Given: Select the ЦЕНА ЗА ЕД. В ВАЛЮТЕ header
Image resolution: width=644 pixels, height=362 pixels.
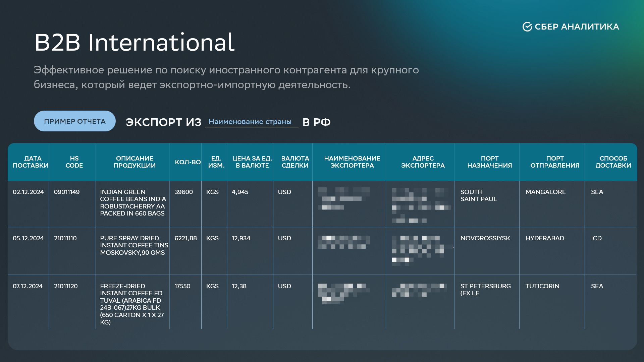Looking at the screenshot, I should coord(252,162).
